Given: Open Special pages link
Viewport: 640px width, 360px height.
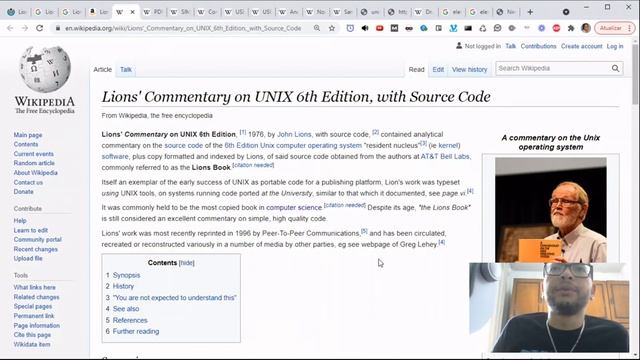Looking at the screenshot, I should [x=33, y=306].
